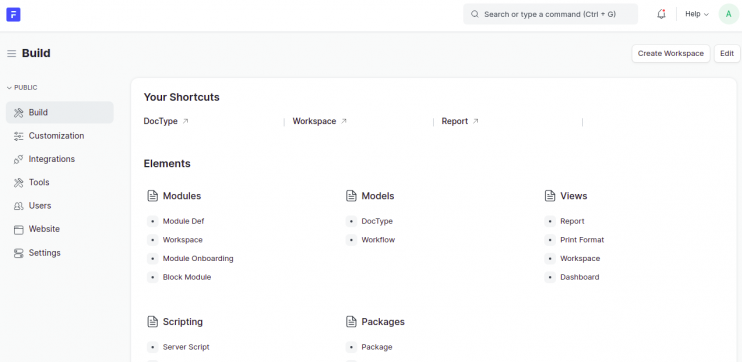Open DocType under Models
Screen dimensions: 742x362
377,221
